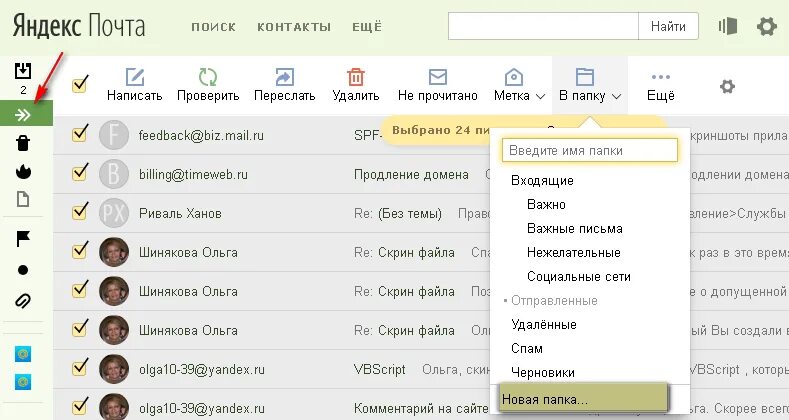Select Удалённые in the folder list

click(x=543, y=324)
